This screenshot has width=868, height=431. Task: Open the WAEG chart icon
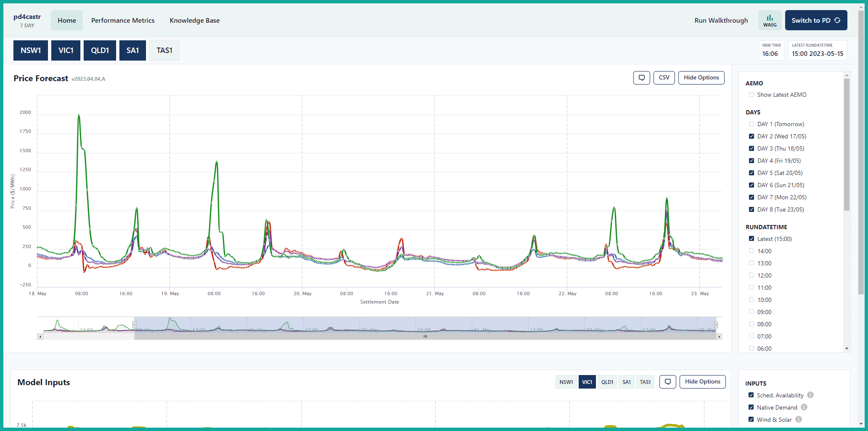tap(770, 20)
